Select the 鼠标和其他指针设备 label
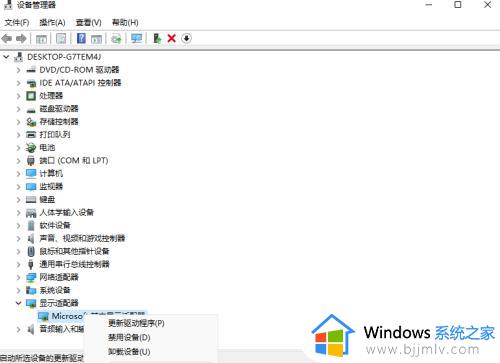 coord(74,251)
